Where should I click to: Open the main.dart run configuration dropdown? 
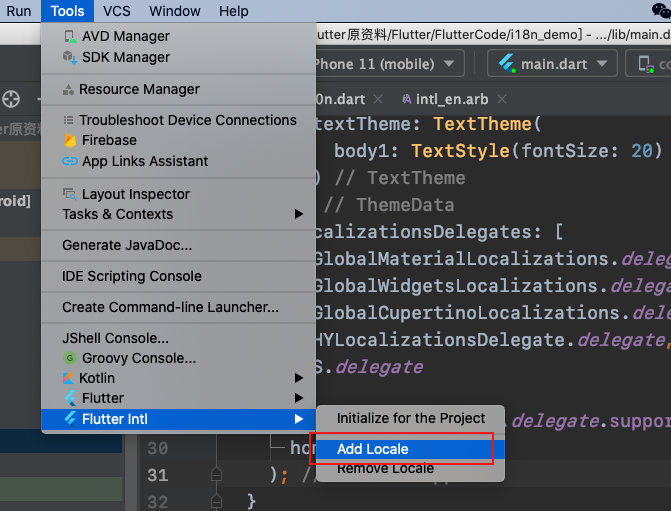(552, 64)
